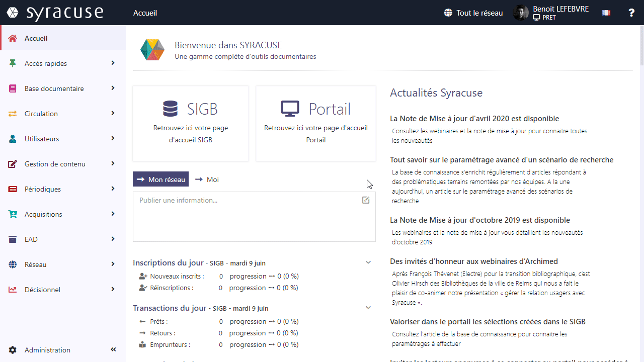Expand Acquisitions submenu arrow

113,214
